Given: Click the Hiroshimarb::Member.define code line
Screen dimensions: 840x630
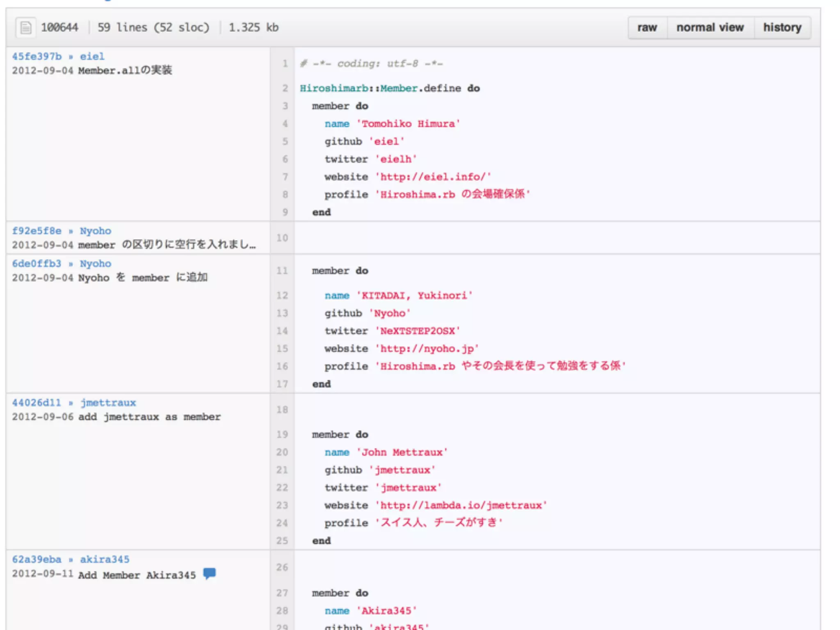Looking at the screenshot, I should point(390,88).
